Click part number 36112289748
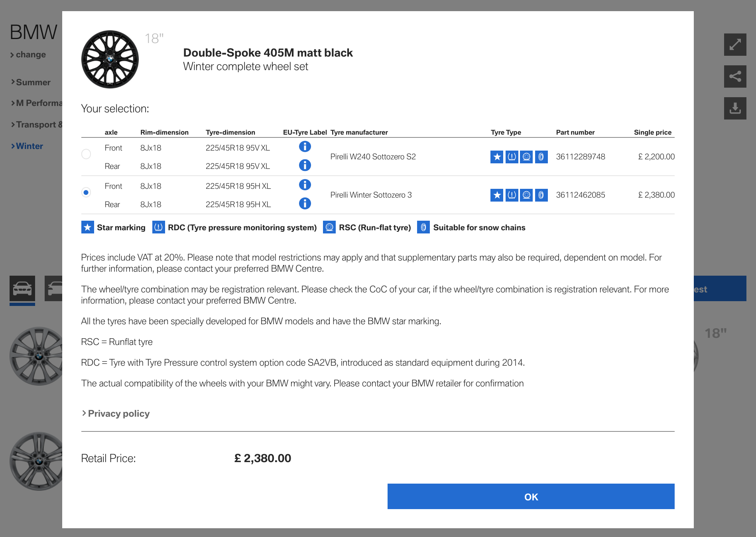This screenshot has width=756, height=537. [x=581, y=157]
